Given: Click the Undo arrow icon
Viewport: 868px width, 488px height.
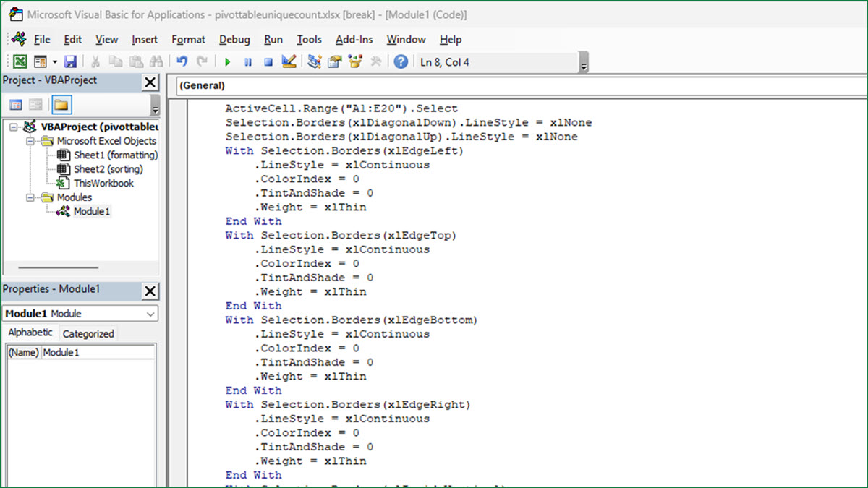Looking at the screenshot, I should point(182,62).
